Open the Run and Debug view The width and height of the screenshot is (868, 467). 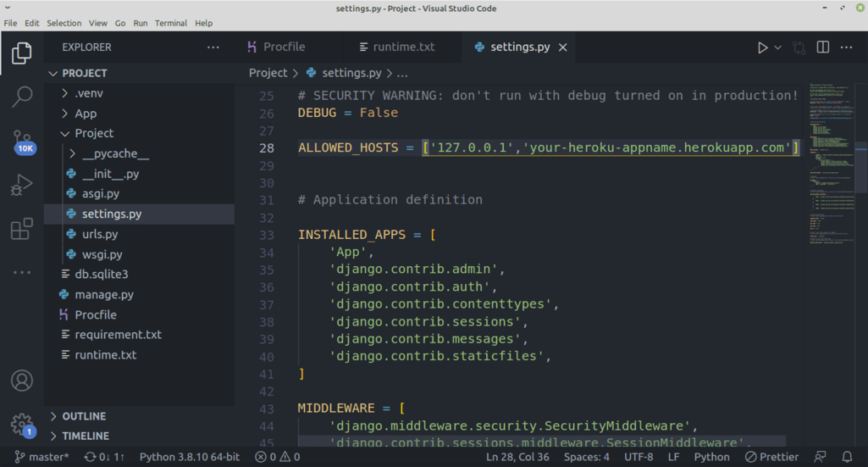(21, 185)
